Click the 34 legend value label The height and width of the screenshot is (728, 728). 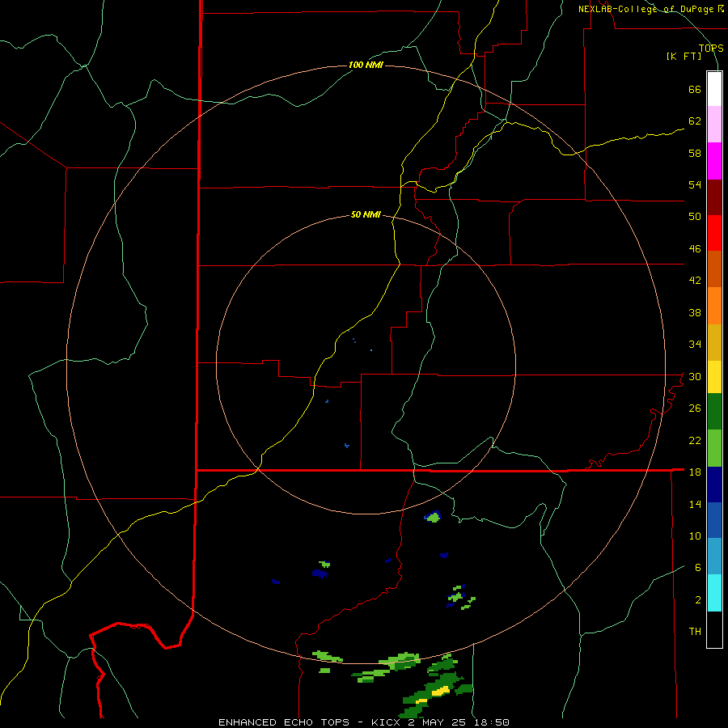point(695,344)
